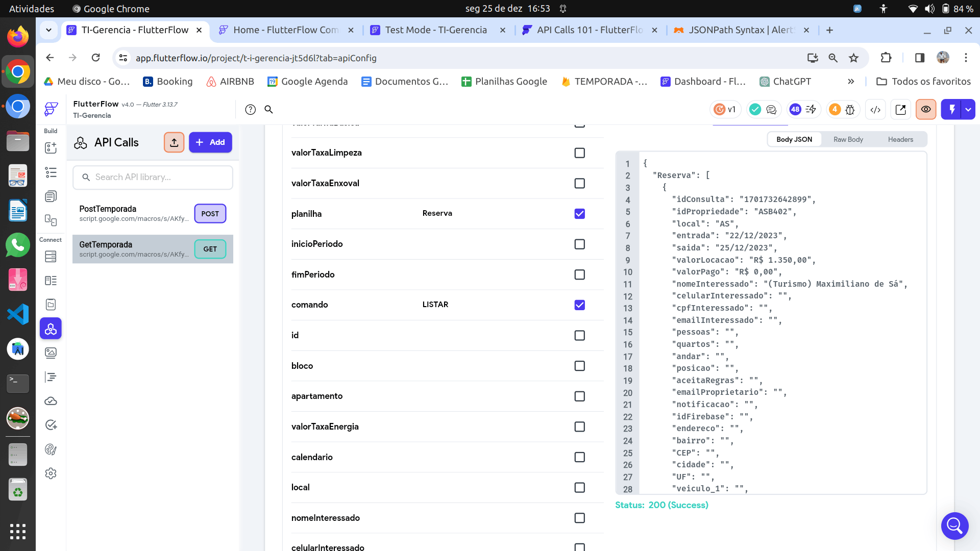Screen dimensions: 980x551
Task: Click the Add button to create API call
Action: (x=210, y=142)
